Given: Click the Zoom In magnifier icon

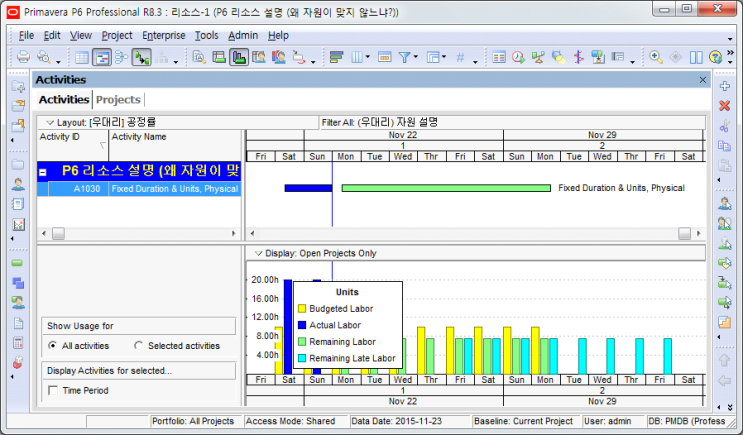Looking at the screenshot, I should [656, 57].
